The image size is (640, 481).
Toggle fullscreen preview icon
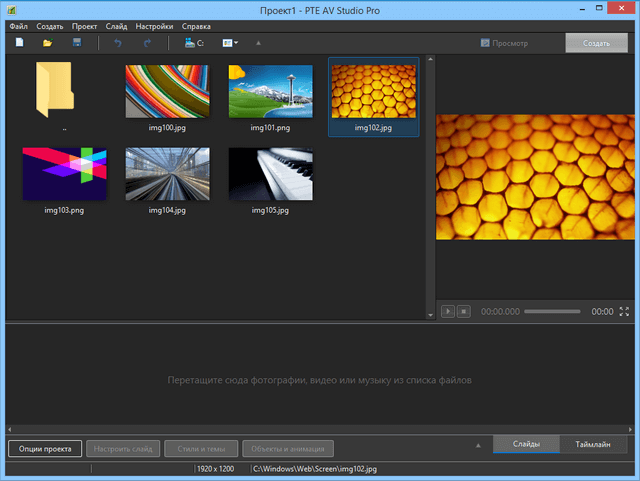(625, 312)
